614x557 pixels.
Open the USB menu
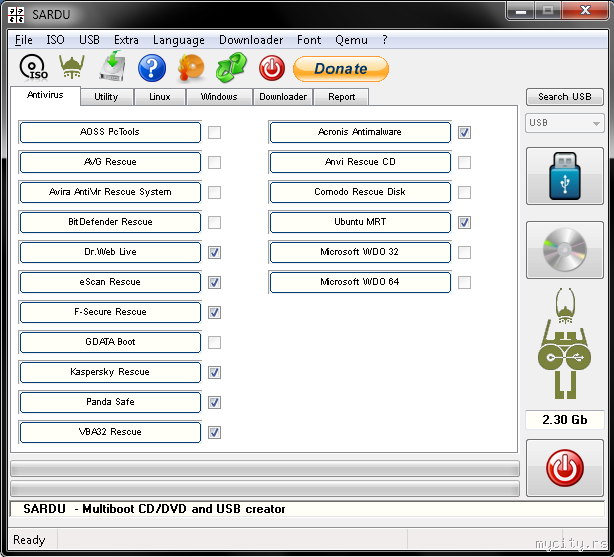point(89,40)
